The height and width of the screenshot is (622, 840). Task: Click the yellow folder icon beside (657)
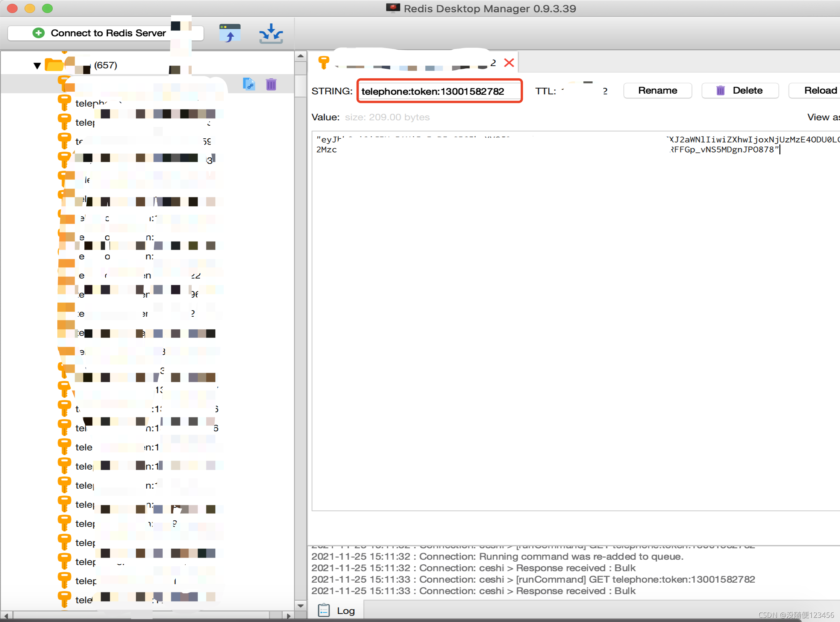tap(54, 65)
